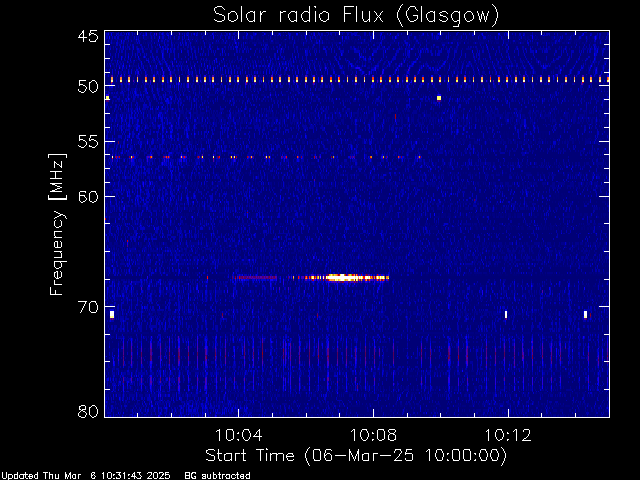Click the '55' frequency axis label

(88, 142)
